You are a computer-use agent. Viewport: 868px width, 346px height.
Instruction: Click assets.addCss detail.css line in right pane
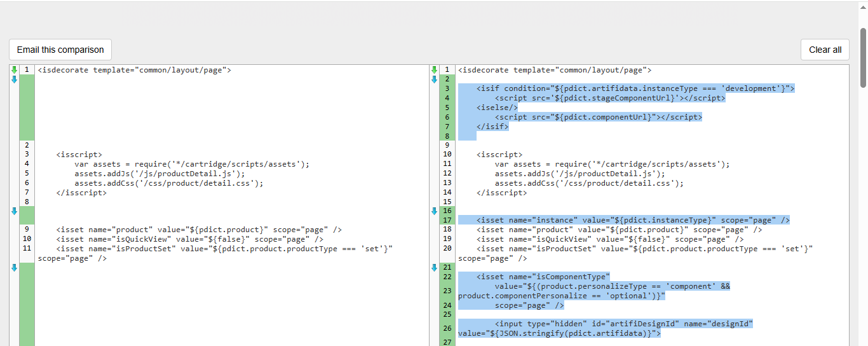[x=590, y=183]
